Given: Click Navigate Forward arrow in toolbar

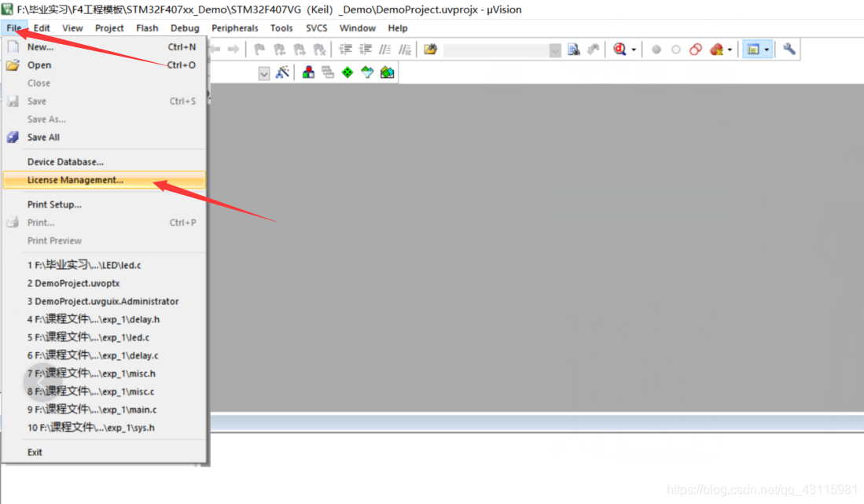Looking at the screenshot, I should (x=233, y=50).
